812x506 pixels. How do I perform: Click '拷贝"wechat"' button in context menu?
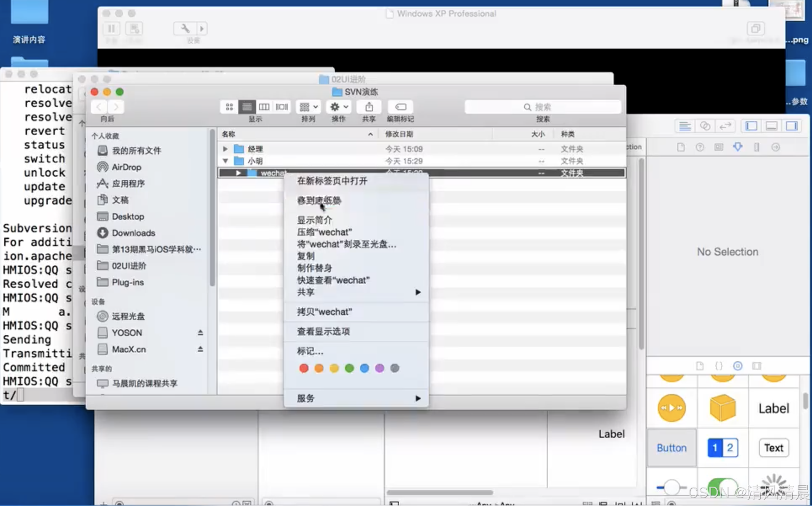point(324,311)
